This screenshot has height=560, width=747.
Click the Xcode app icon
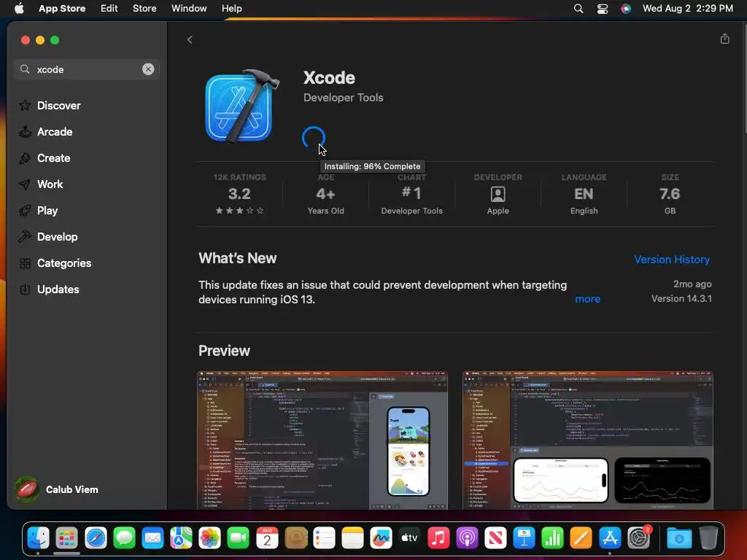(241, 106)
